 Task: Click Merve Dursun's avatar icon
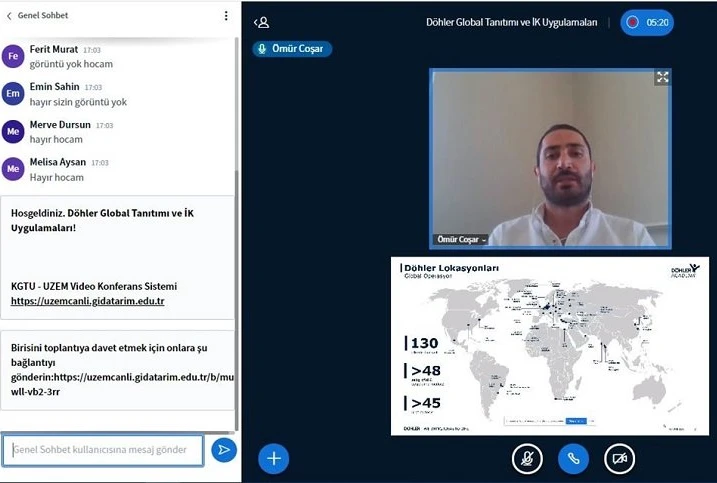[13, 131]
